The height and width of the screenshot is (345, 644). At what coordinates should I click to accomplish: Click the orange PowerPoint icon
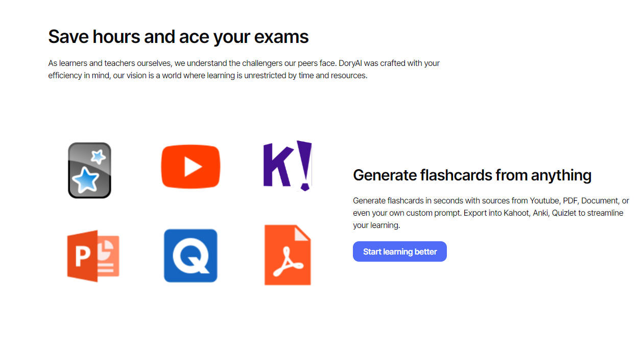[x=93, y=256]
